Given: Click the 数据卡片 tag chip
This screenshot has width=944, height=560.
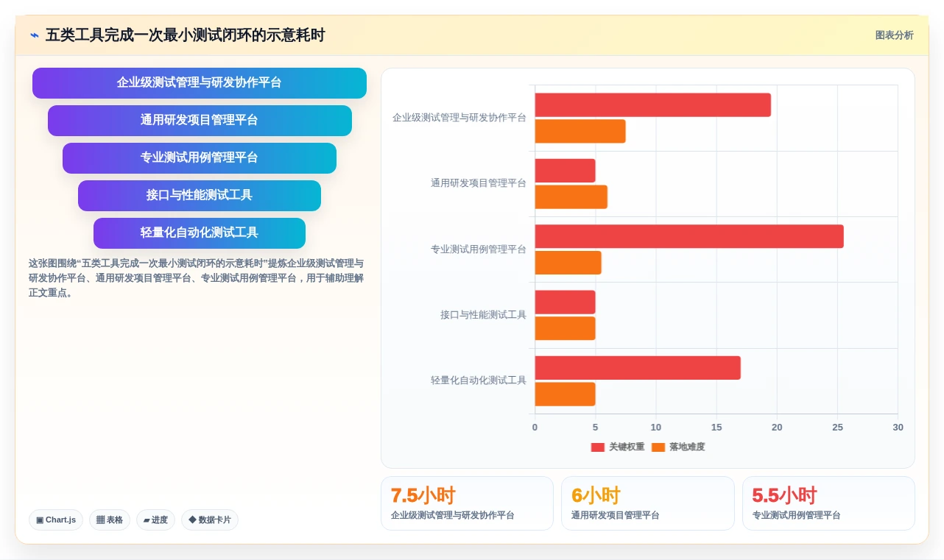Looking at the screenshot, I should 210,520.
